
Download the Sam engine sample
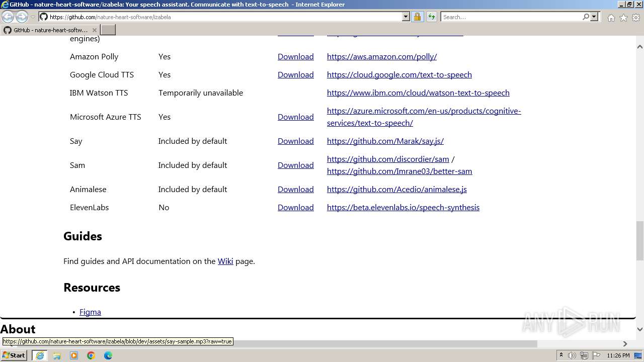[295, 165]
